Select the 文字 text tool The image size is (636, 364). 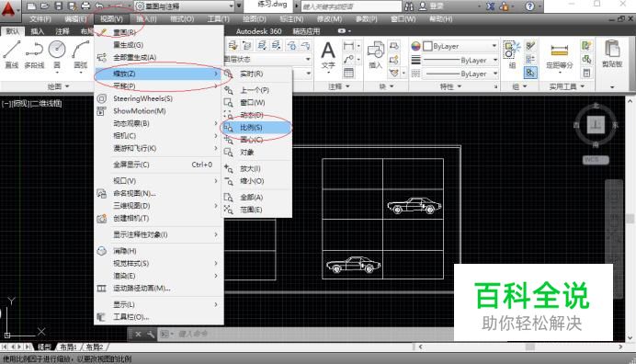tap(328, 55)
